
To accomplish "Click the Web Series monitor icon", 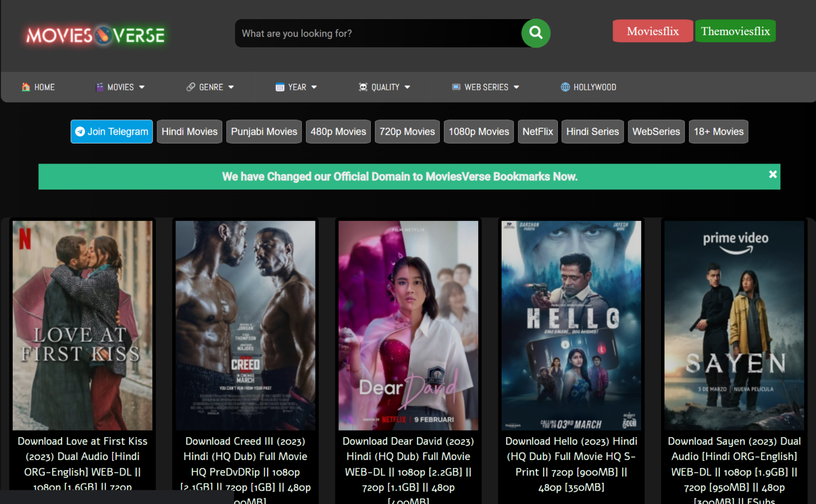I will click(x=456, y=87).
